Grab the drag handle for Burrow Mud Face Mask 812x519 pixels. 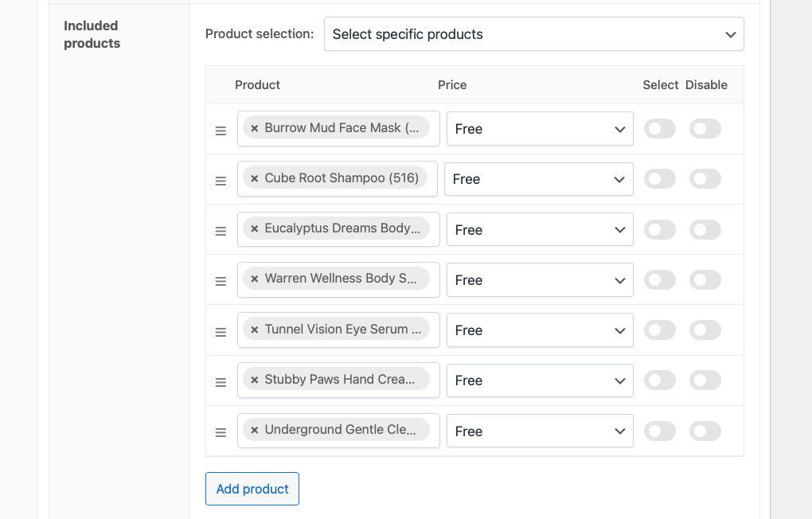tap(221, 131)
